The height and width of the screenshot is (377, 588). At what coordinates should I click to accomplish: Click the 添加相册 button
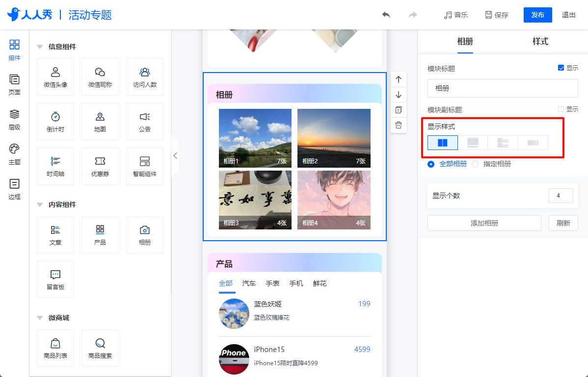(x=484, y=223)
